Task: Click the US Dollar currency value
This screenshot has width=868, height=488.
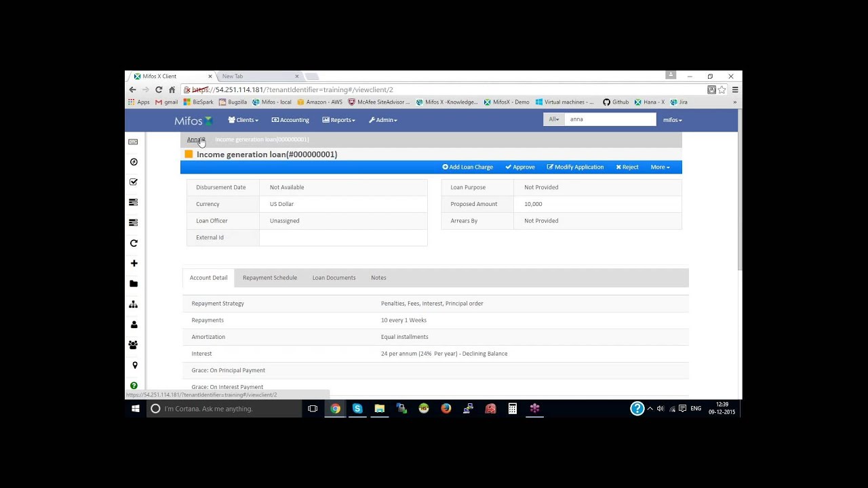Action: pos(281,204)
